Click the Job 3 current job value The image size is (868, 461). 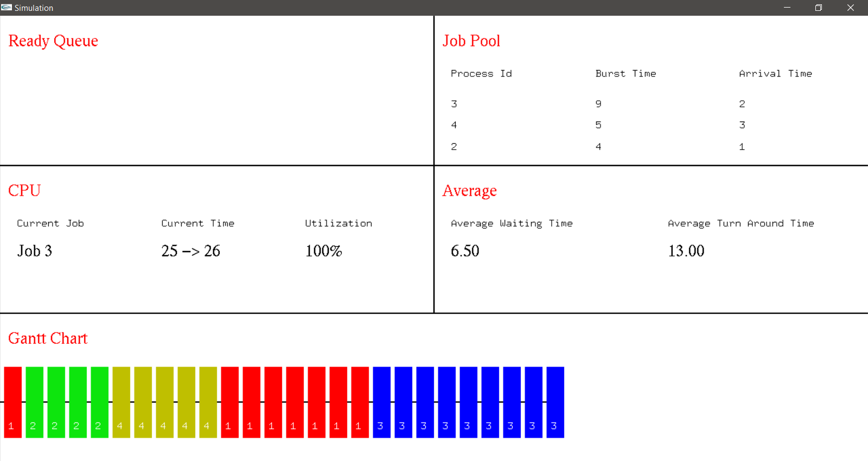pos(35,251)
